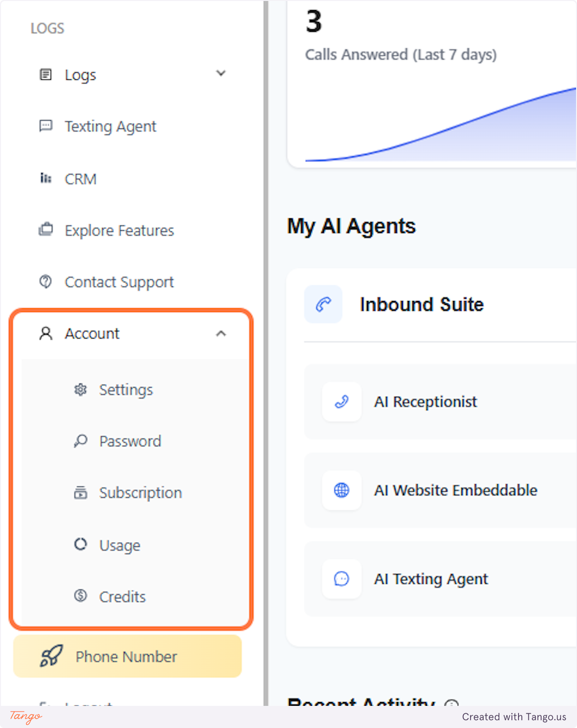Click the Logs document icon
This screenshot has width=577, height=728.
tap(45, 75)
